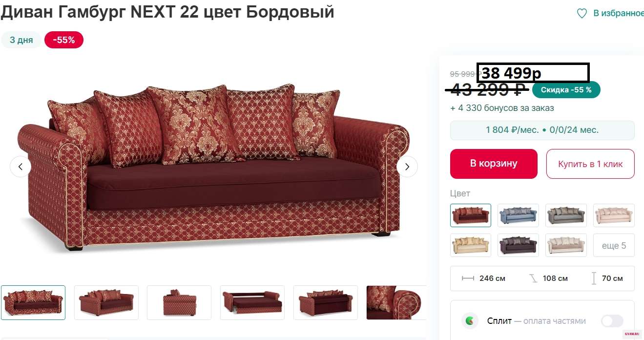
Task: Click the green Split payment icon
Action: [470, 321]
